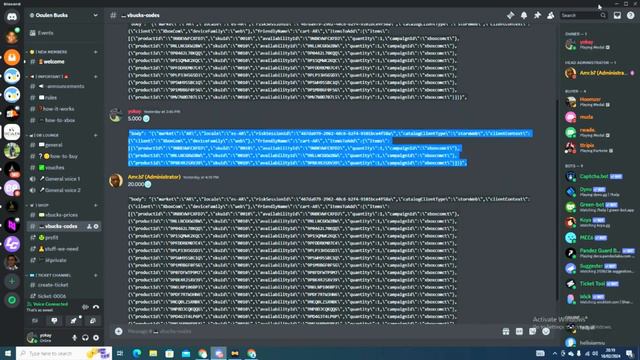This screenshot has width=640, height=360.
Task: Open the welcome channel
Action: click(63, 62)
